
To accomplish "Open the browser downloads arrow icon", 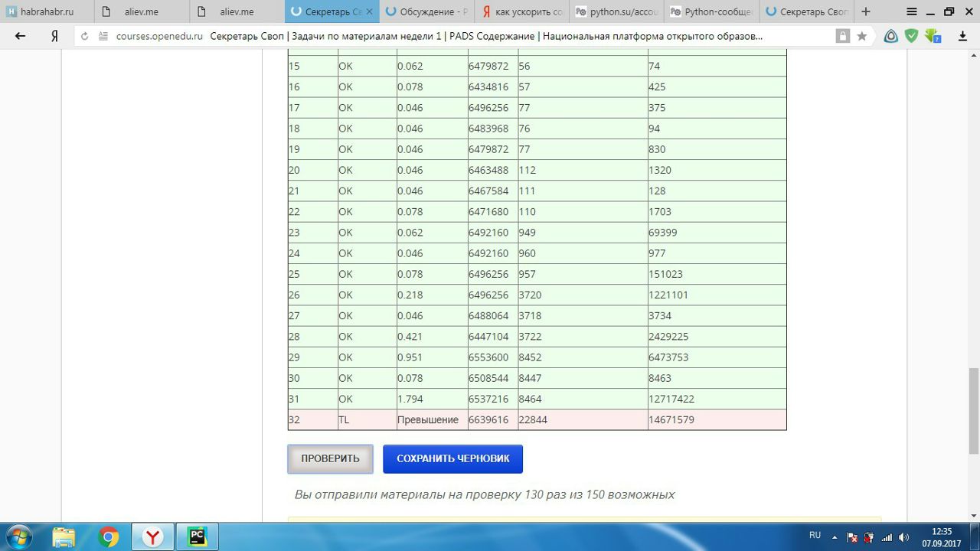I will coord(963,36).
